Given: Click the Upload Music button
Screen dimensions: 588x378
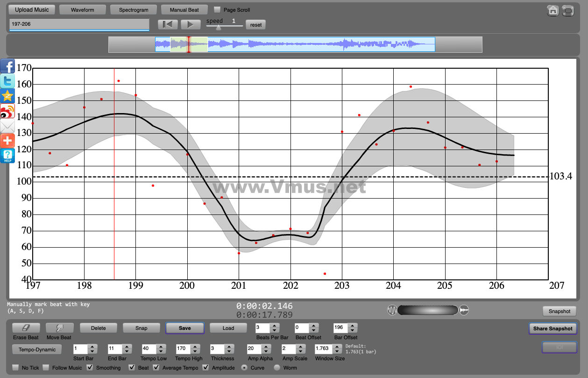Looking at the screenshot, I should (x=32, y=10).
